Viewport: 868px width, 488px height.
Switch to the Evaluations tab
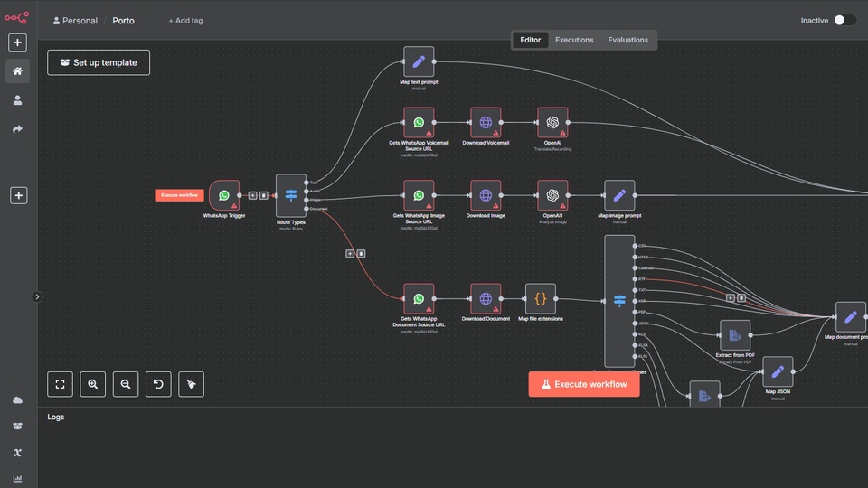click(x=627, y=40)
